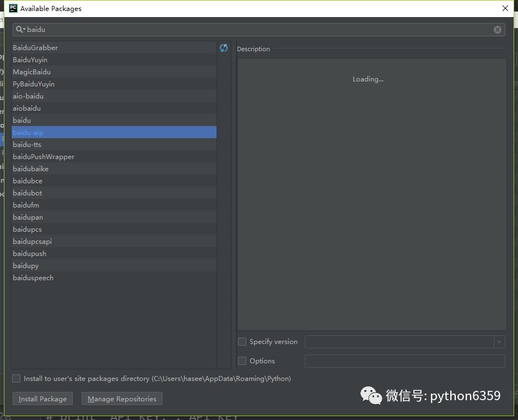This screenshot has height=420, width=518.
Task: Select baidupush package
Action: tap(114, 253)
